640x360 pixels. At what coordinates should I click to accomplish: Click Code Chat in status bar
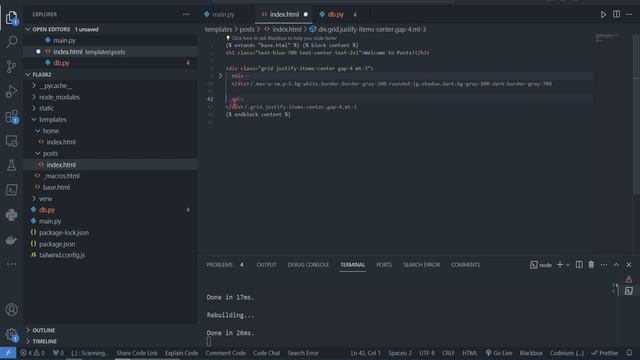(x=267, y=353)
